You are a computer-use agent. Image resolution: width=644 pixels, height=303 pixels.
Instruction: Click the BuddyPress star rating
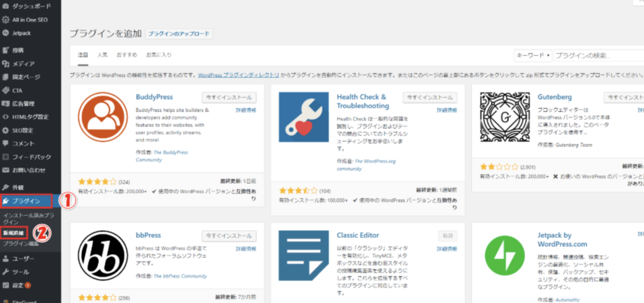[x=97, y=182]
